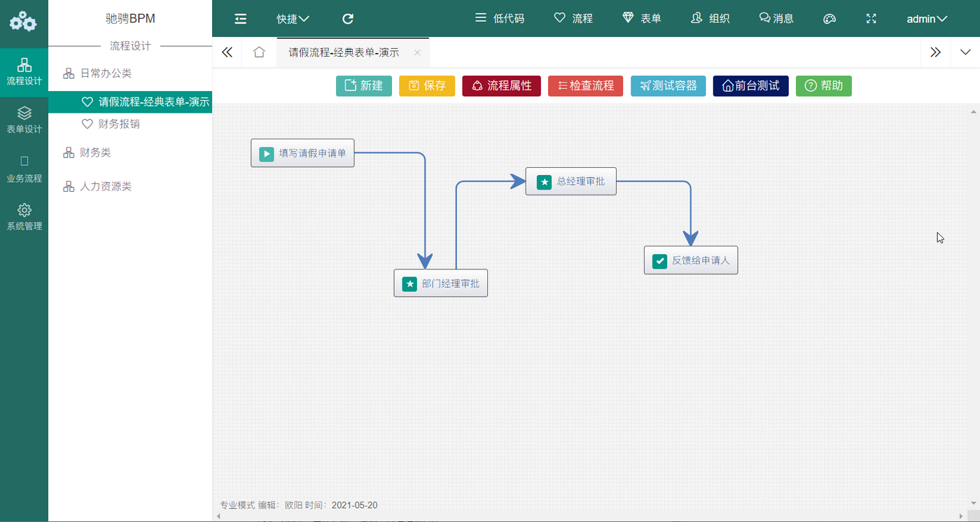Image resolution: width=980 pixels, height=522 pixels.
Task: Open the 流程 top menu
Action: pos(573,18)
